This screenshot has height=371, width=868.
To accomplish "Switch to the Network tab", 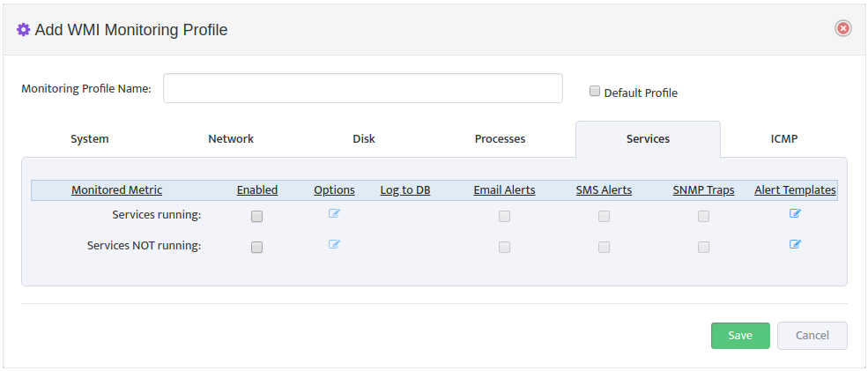I will point(231,139).
